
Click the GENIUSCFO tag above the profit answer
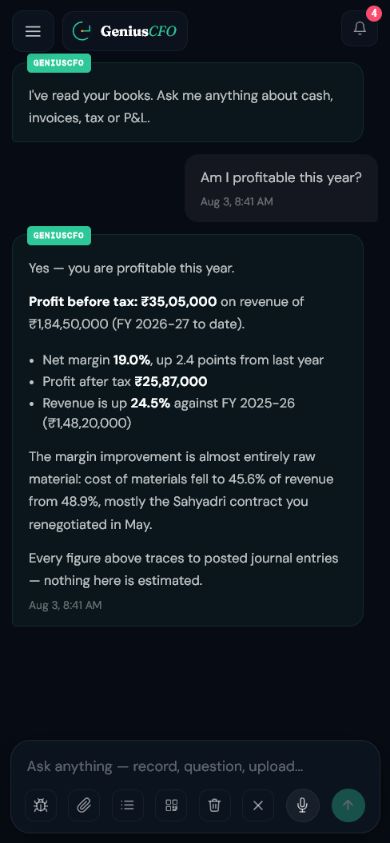59,235
